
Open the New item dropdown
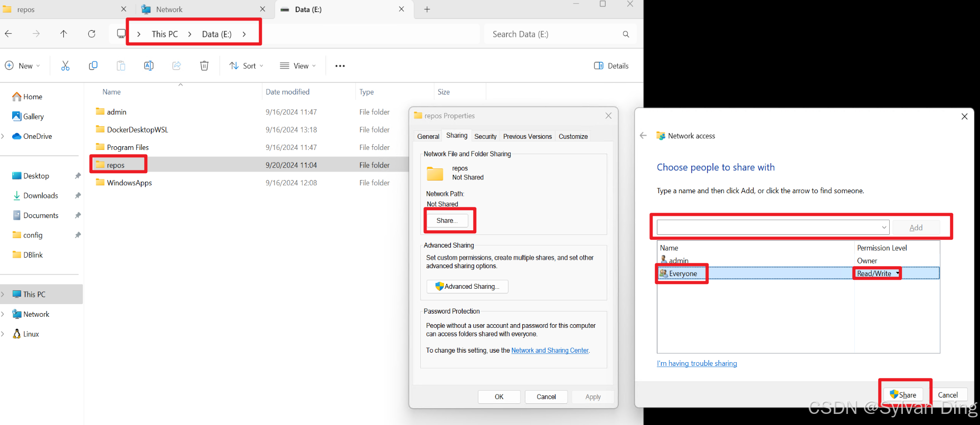23,65
